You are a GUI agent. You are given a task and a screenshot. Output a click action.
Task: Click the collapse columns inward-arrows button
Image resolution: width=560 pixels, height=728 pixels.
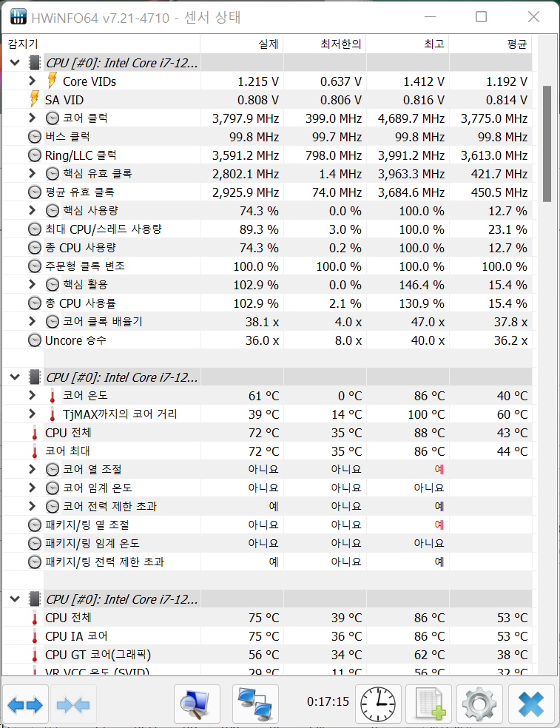coord(72,704)
